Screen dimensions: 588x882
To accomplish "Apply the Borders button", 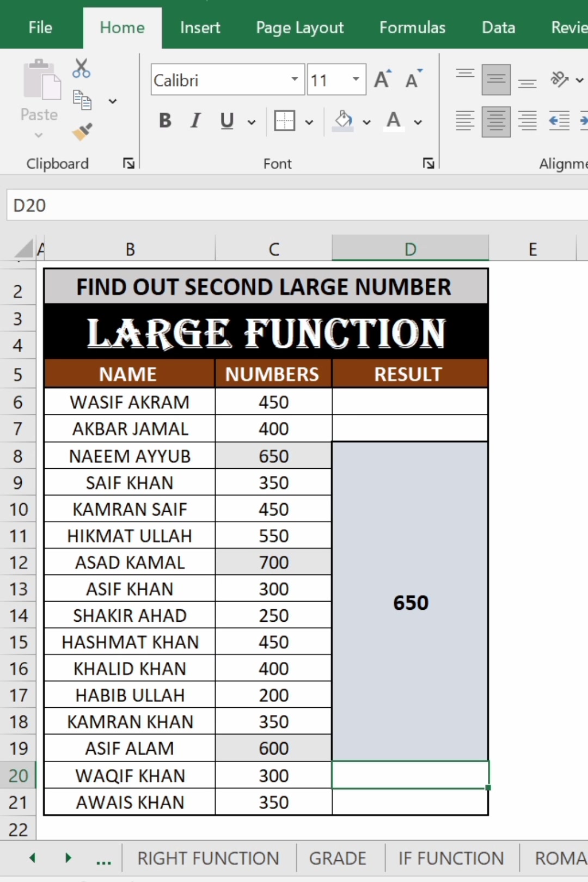I will (284, 121).
